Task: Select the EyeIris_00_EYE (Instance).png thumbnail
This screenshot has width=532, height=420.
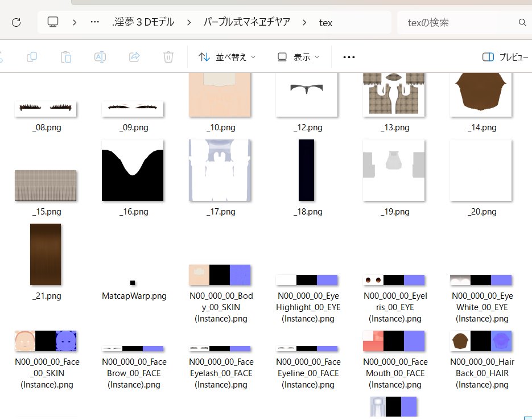Action: coord(394,280)
